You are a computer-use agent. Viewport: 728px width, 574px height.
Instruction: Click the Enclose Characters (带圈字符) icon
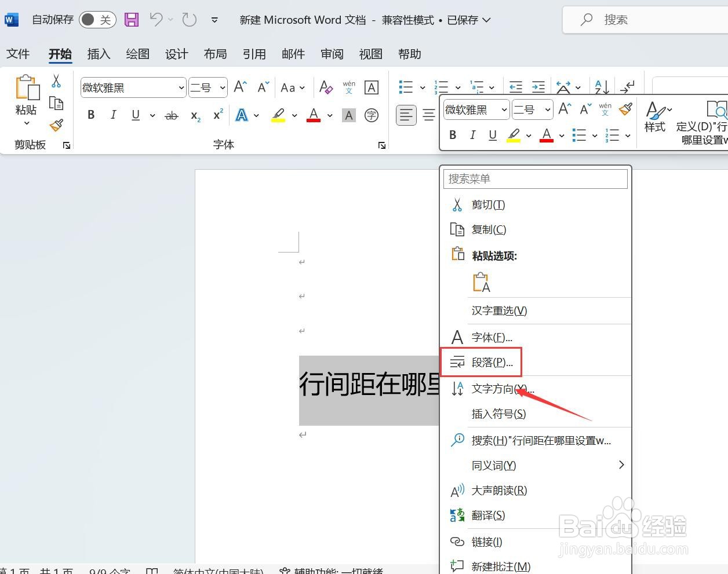coord(372,115)
